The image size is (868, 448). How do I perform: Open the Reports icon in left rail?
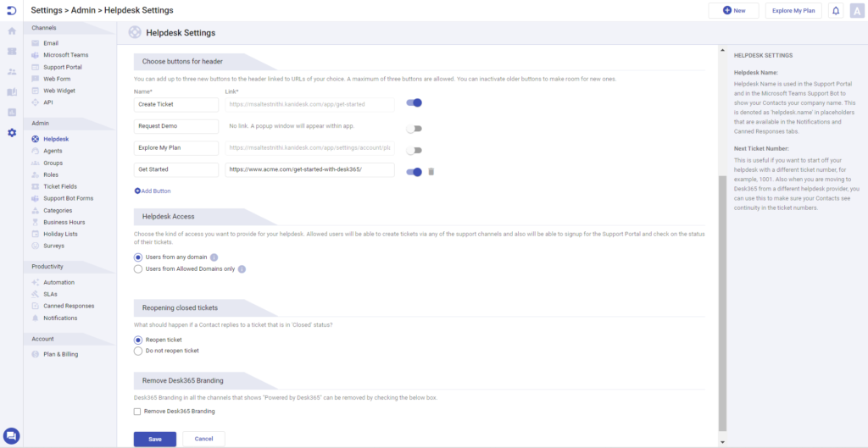12,113
